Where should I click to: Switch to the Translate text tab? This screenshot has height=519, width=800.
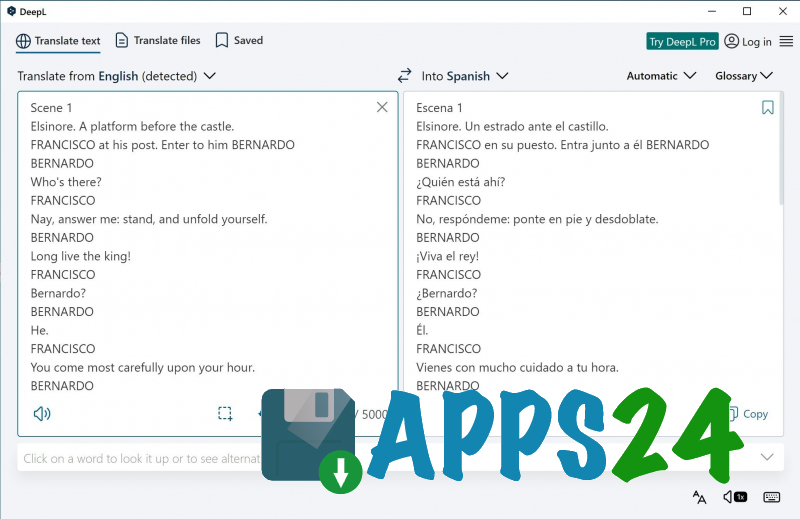pyautogui.click(x=58, y=41)
